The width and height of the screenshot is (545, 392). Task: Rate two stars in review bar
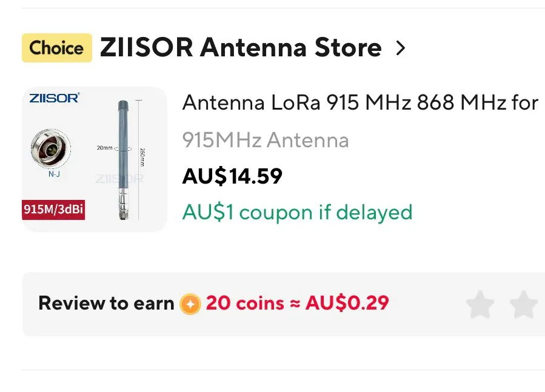point(524,304)
